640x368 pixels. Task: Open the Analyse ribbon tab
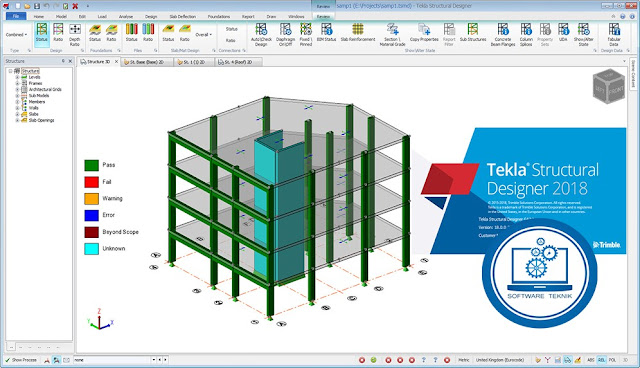[126, 16]
